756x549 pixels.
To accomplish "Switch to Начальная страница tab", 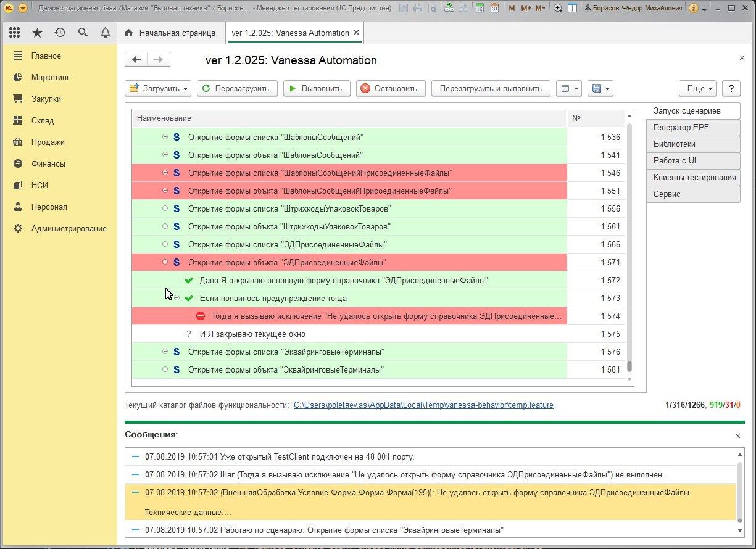I will pos(171,33).
